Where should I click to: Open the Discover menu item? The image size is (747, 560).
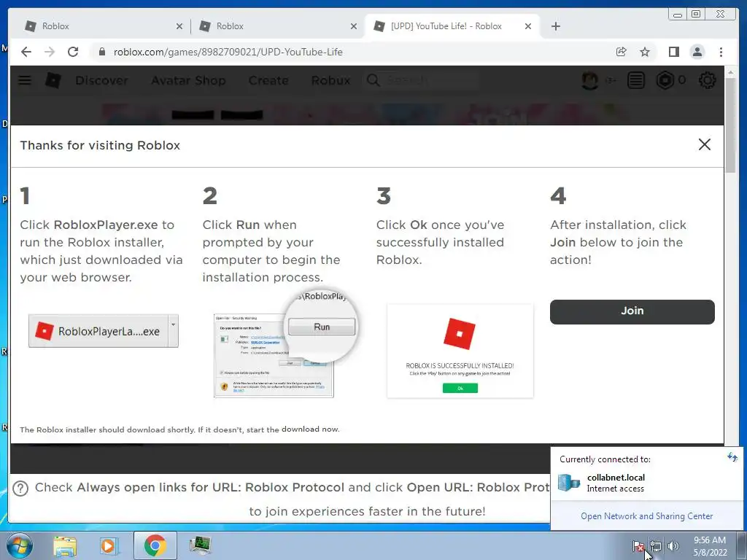(x=101, y=80)
